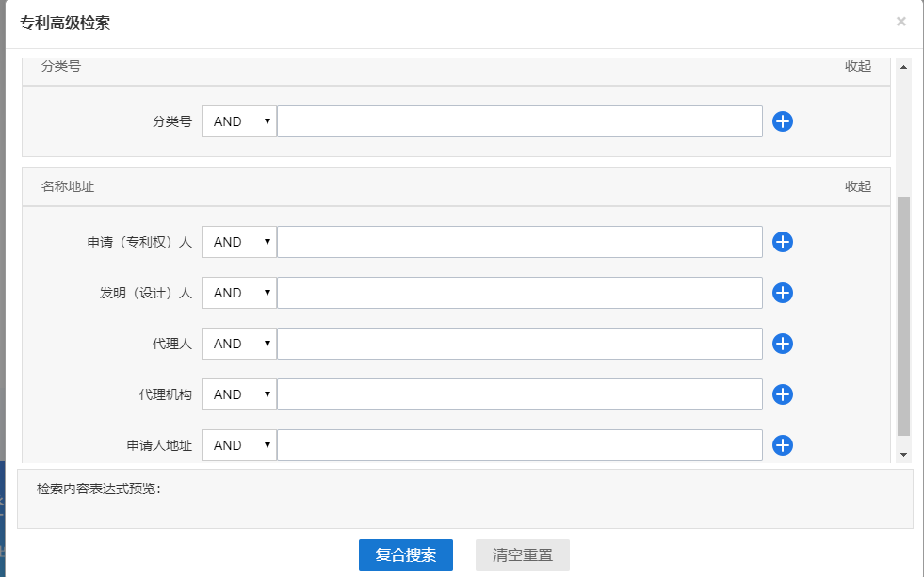This screenshot has height=577, width=924.
Task: Focus the 分类号 text input field
Action: (519, 121)
